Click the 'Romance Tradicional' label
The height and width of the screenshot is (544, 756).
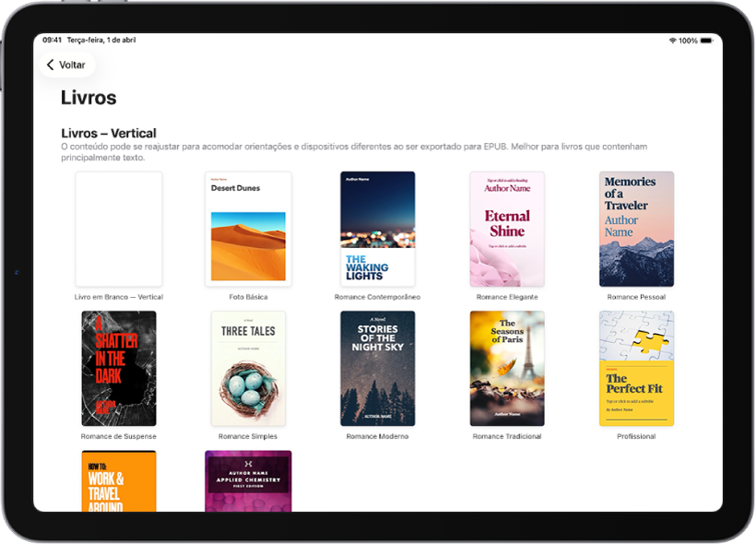pos(507,436)
